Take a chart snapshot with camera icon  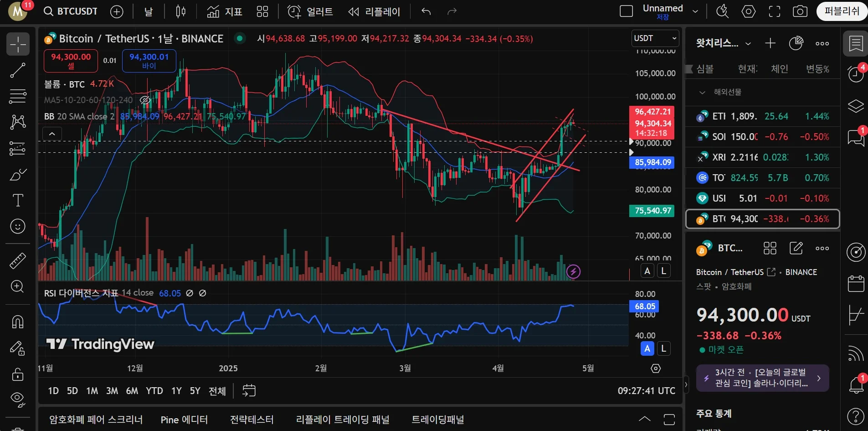800,11
